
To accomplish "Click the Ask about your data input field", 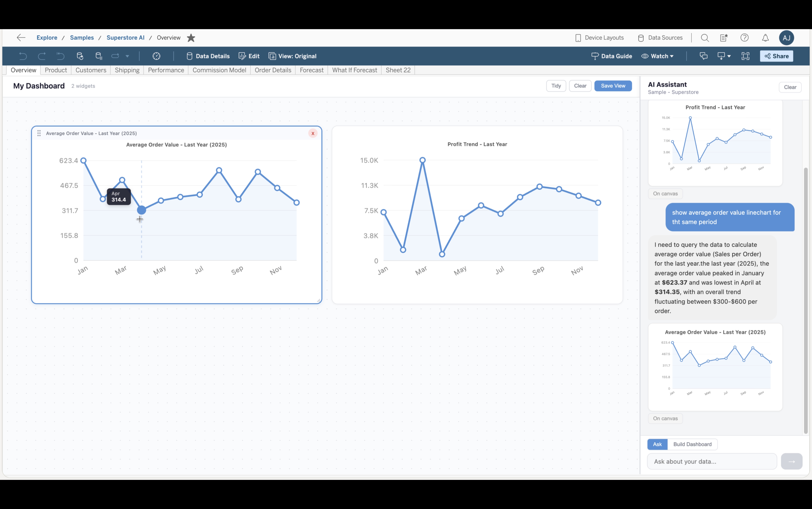I will pyautogui.click(x=711, y=461).
